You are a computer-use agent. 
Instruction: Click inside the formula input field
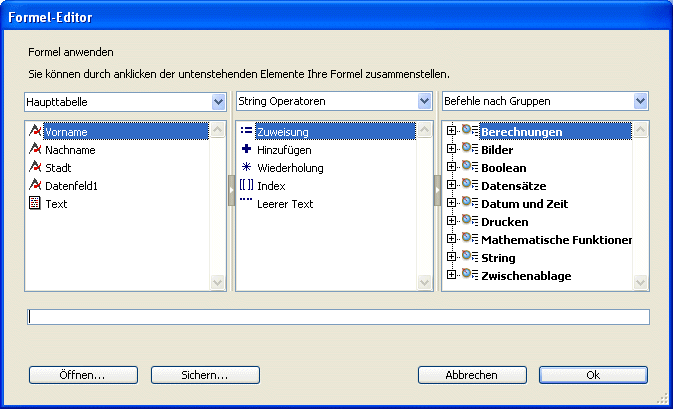(x=338, y=317)
